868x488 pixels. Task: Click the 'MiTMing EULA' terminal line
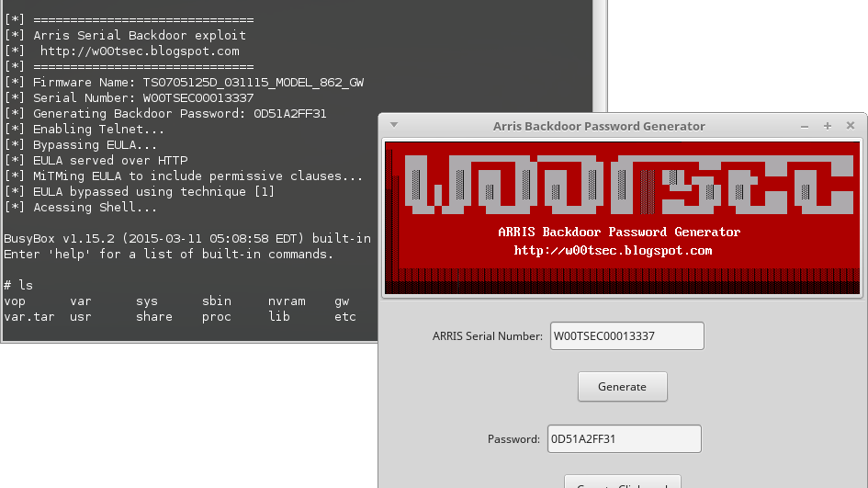(184, 176)
